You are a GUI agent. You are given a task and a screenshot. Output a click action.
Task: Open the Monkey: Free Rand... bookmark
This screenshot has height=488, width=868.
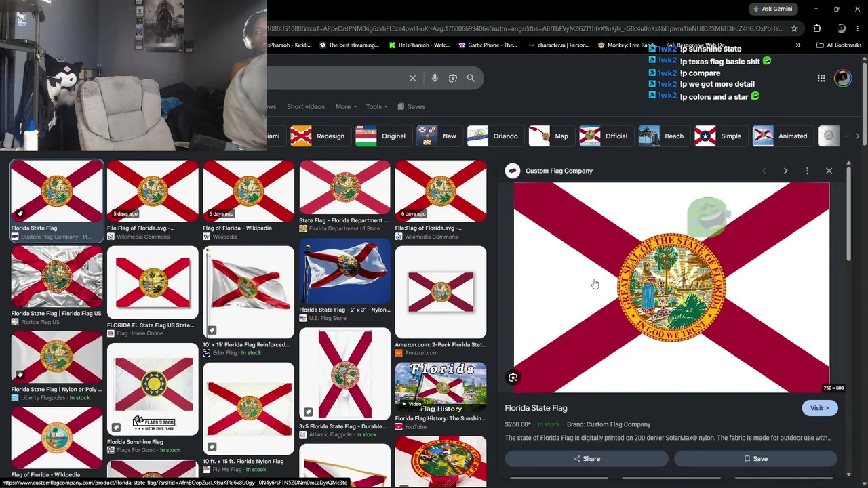coord(627,45)
